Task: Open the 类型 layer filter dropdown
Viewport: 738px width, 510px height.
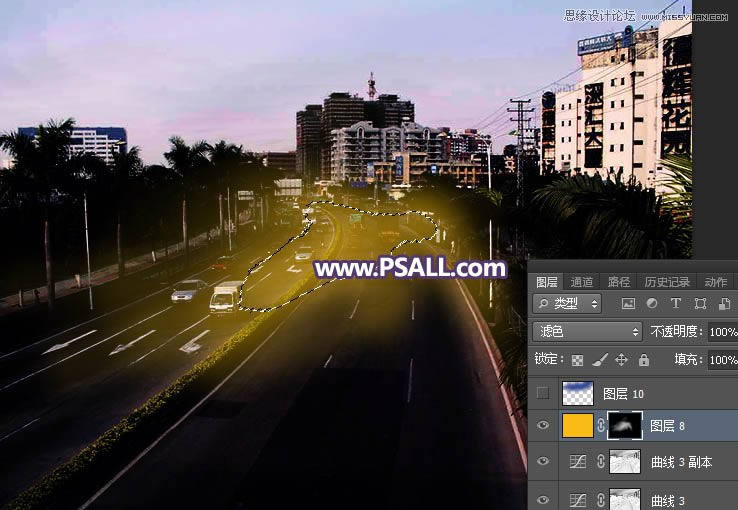Action: coord(567,303)
